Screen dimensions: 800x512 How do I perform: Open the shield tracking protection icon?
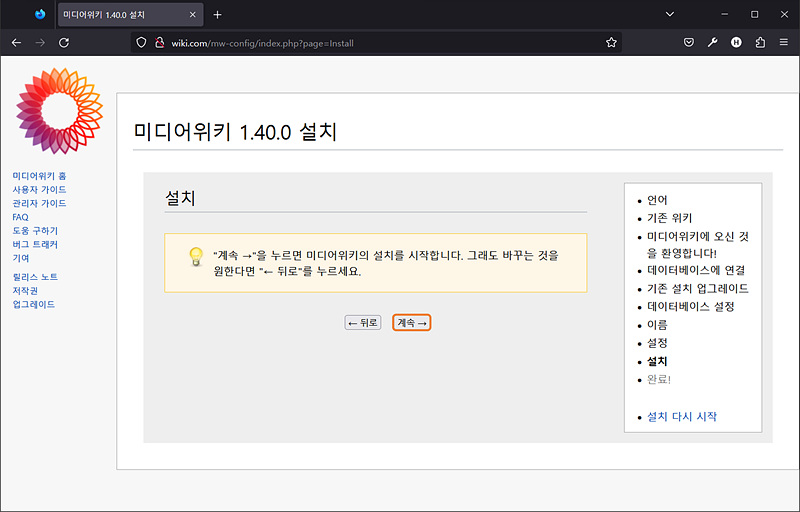click(141, 43)
